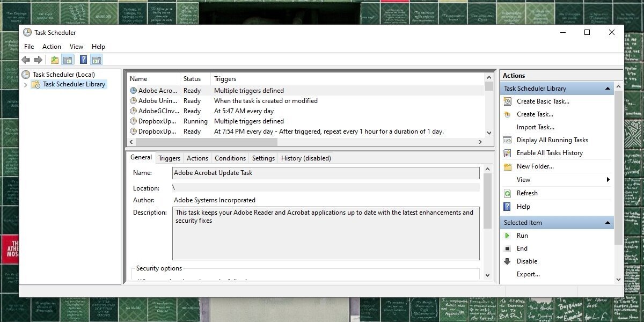Collapse the Selected Item section header
Image resolution: width=644 pixels, height=322 pixels.
click(x=608, y=223)
